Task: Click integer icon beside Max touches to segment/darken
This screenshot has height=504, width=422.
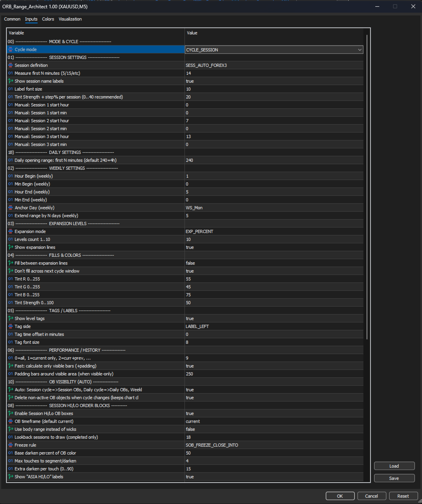Action: coord(11,461)
